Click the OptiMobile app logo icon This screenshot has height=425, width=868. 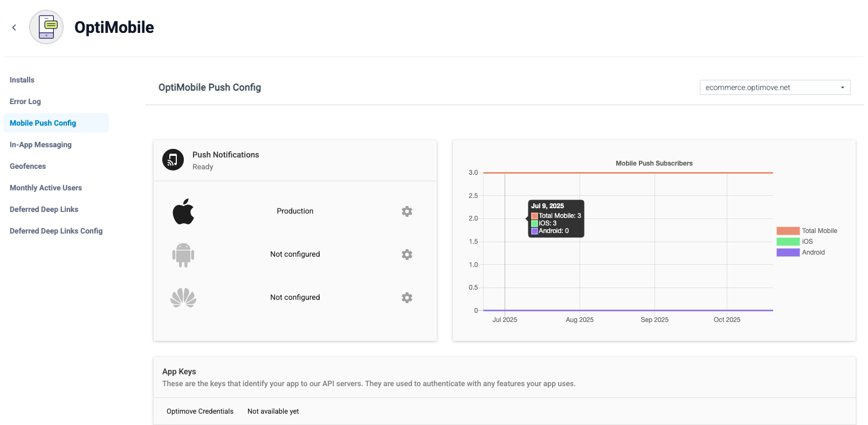coord(46,27)
